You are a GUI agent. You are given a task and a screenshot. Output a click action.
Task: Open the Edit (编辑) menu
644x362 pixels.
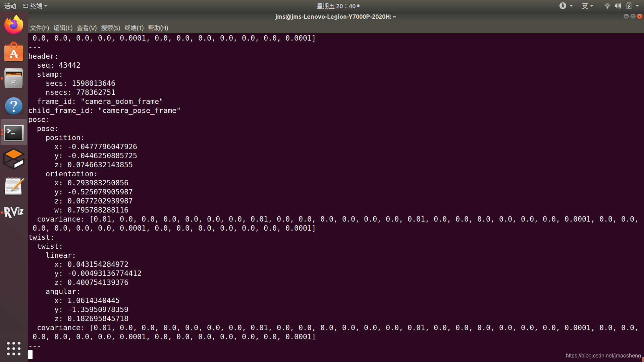point(63,28)
